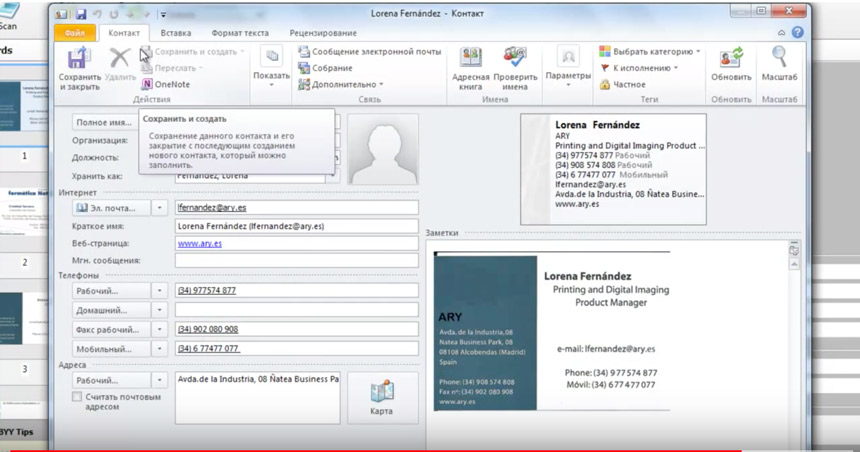Click Meeting (Собрание) in ribbon
The width and height of the screenshot is (860, 452).
[325, 68]
